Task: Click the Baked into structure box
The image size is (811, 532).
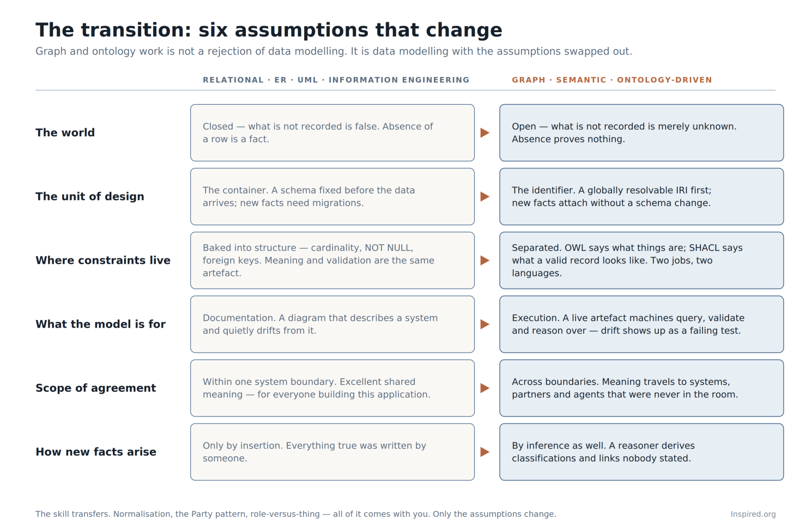Action: pyautogui.click(x=332, y=261)
